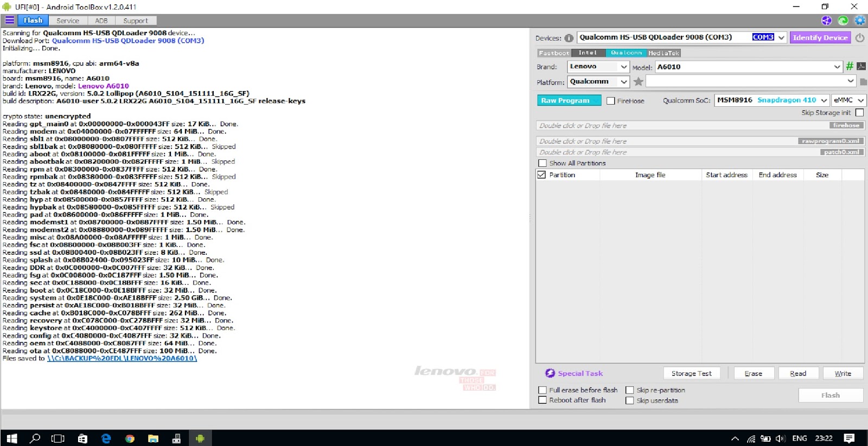Open the backup folder path link
868x446 pixels.
(x=122, y=359)
